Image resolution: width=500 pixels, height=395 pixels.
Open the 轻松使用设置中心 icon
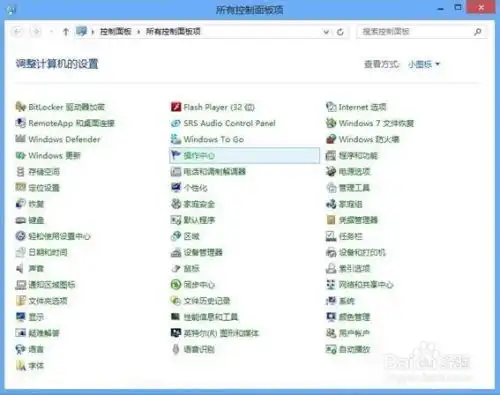(21, 236)
